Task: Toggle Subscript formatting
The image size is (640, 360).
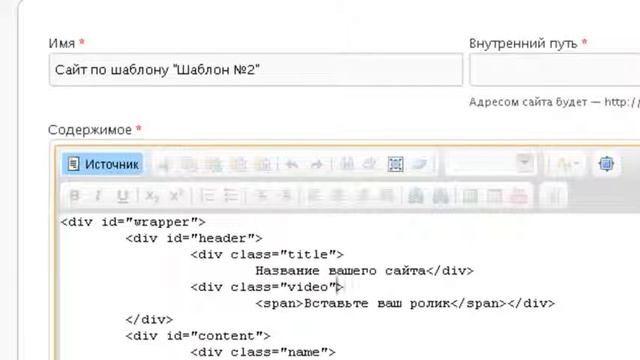Action: point(152,196)
